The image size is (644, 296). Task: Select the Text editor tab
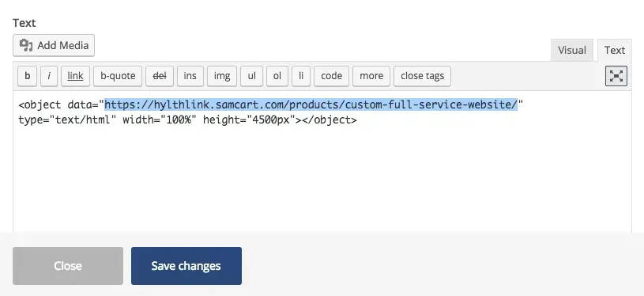(x=615, y=50)
